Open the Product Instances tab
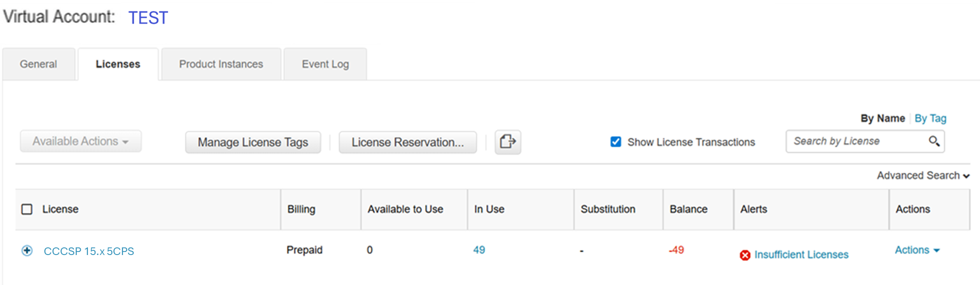 pos(221,65)
